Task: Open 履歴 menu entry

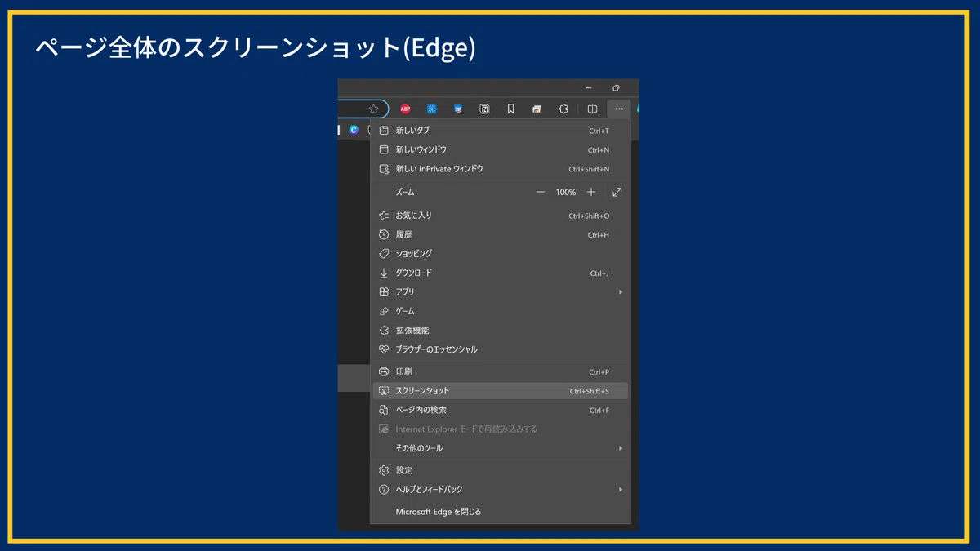Action: (x=501, y=234)
